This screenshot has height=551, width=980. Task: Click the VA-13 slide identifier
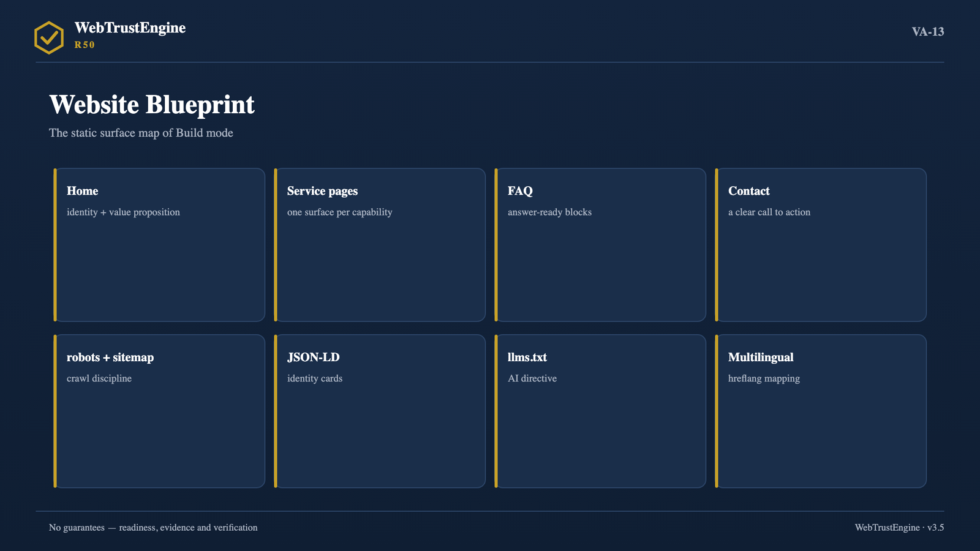pyautogui.click(x=928, y=32)
